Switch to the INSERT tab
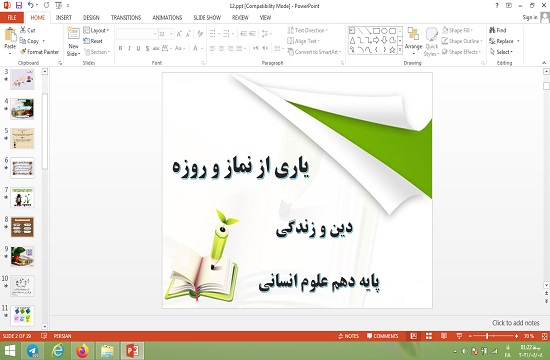550x360 pixels. [x=63, y=17]
